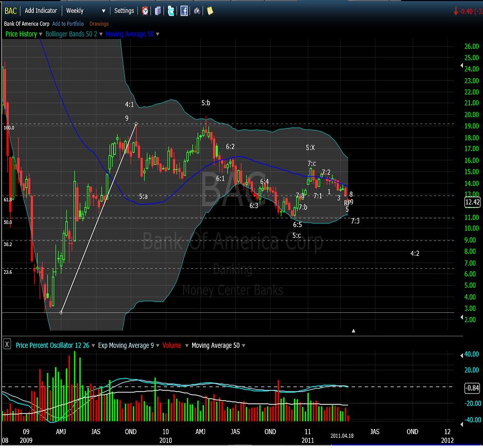Image resolution: width=483 pixels, height=448 pixels.
Task: Share the chart via the Facebook icon
Action: click(184, 11)
